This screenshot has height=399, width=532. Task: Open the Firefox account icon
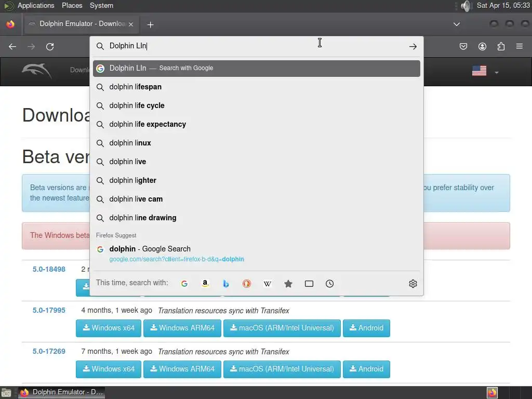[x=482, y=46]
